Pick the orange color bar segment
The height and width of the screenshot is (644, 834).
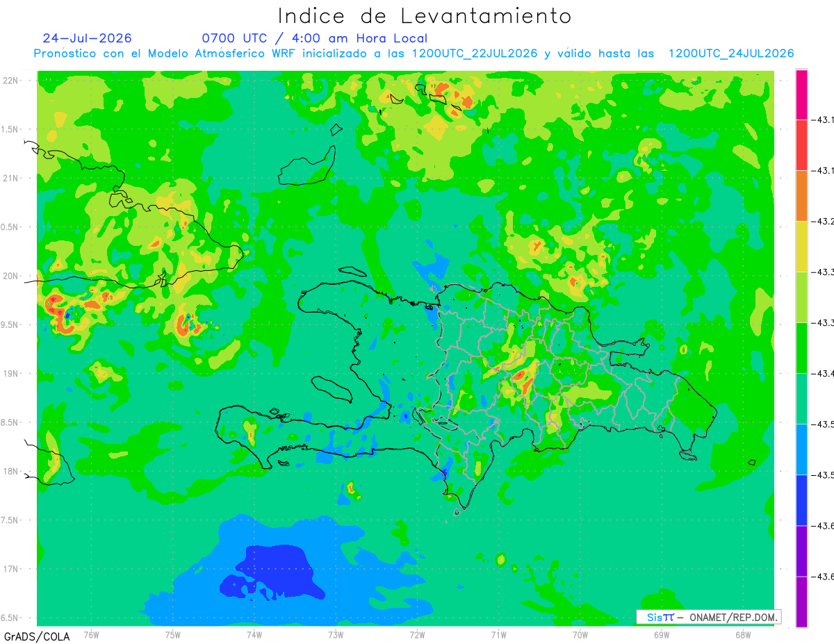801,196
